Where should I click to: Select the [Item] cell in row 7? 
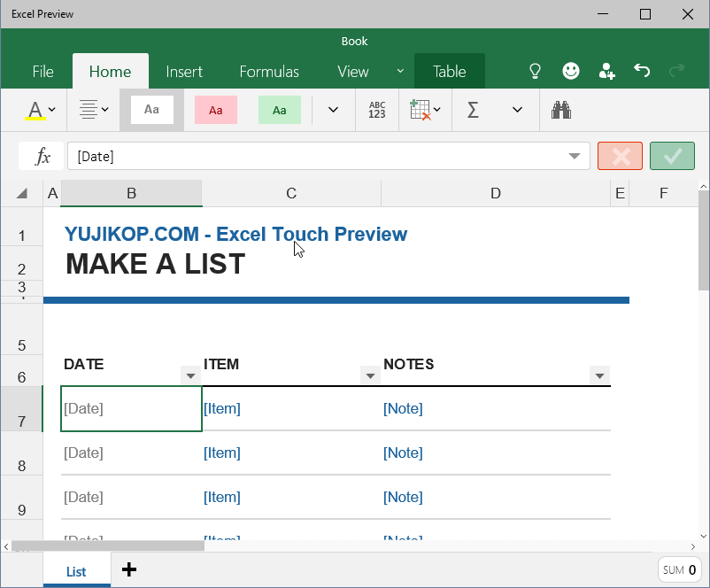pos(291,408)
